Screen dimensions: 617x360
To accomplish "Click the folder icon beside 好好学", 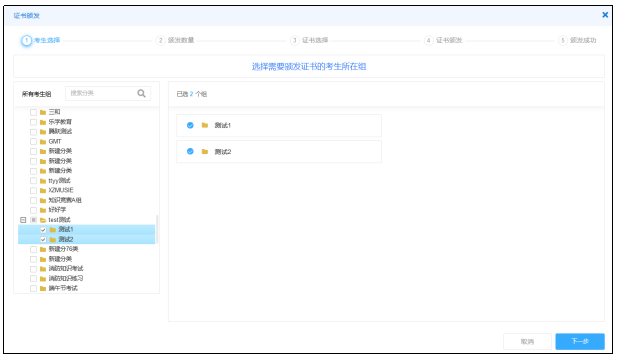I will [43, 210].
